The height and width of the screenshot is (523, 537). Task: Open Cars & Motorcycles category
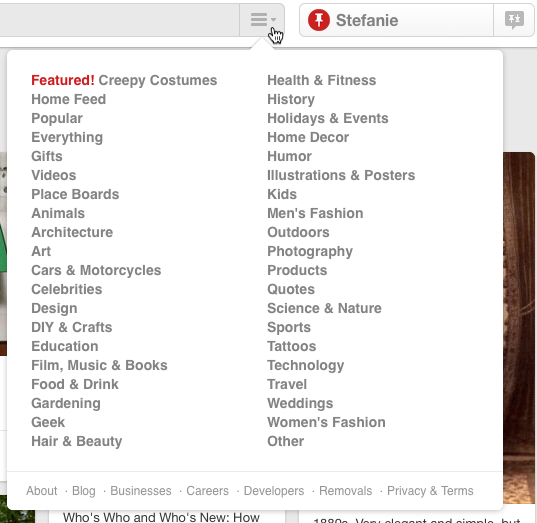click(96, 270)
